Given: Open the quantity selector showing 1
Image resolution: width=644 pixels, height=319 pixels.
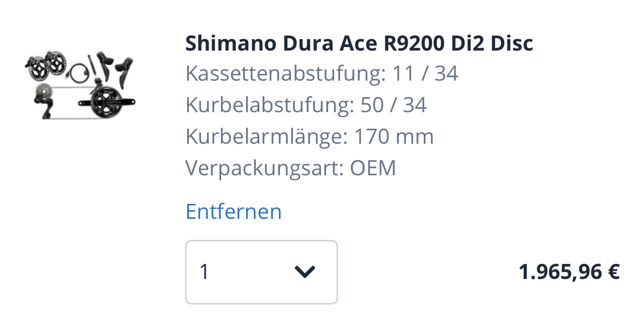Looking at the screenshot, I should 261,272.
